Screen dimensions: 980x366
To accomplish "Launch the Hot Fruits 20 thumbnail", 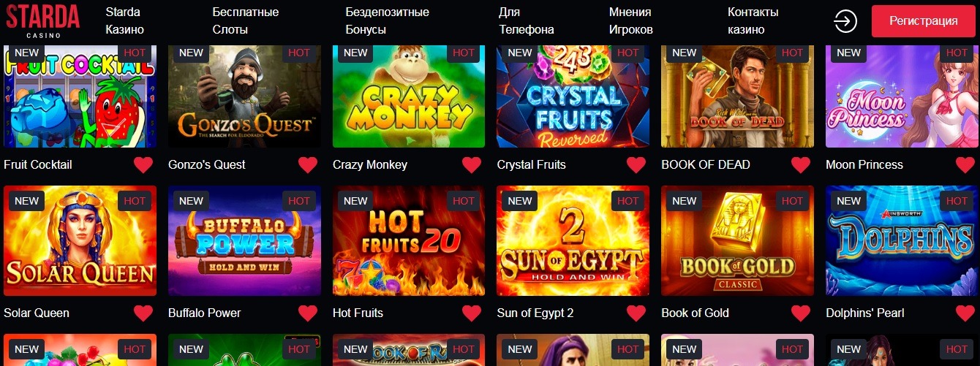I will 409,240.
